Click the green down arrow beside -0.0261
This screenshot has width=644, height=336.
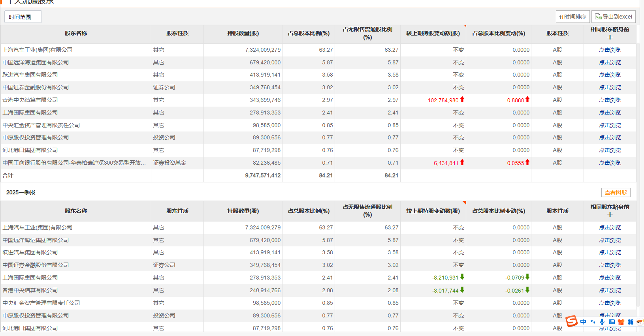(x=527, y=290)
